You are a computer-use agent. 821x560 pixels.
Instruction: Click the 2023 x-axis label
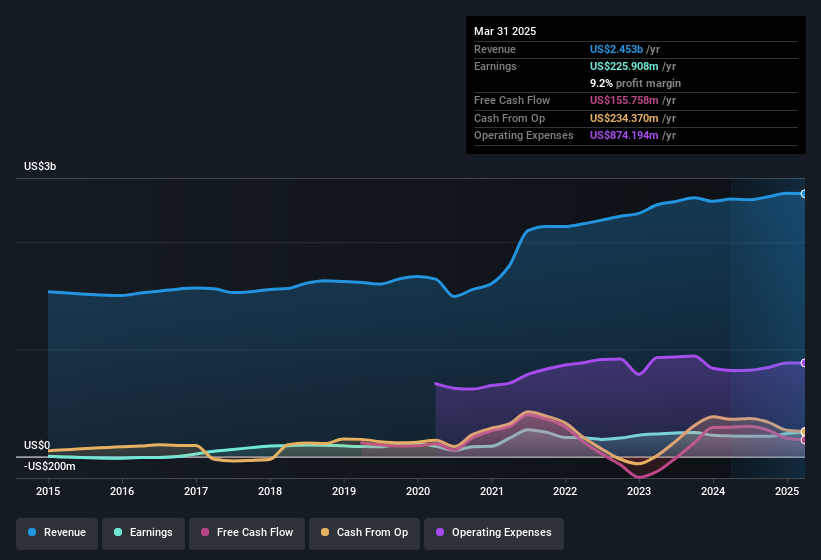click(639, 491)
